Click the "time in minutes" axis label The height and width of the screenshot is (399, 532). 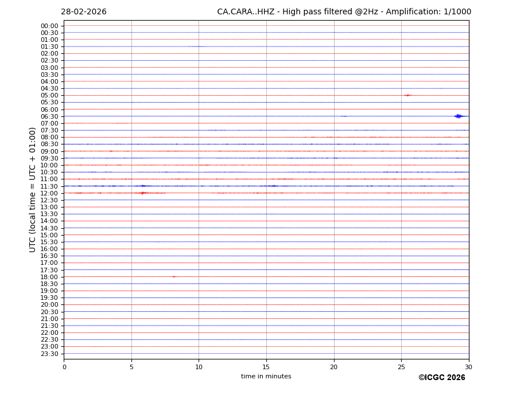266,377
